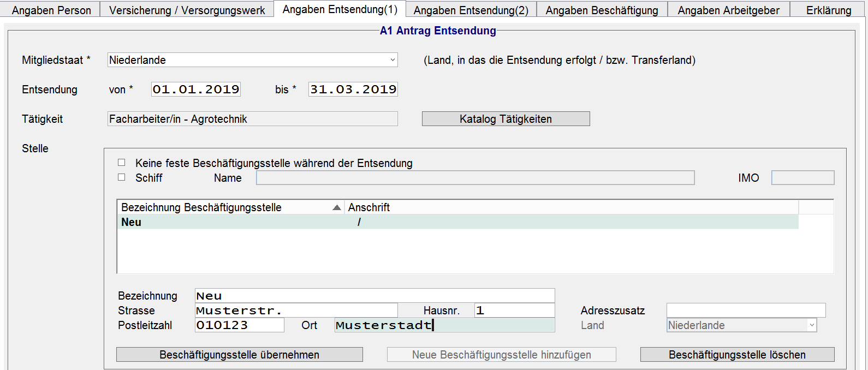868x370 pixels.
Task: Tick the Schiff checkbox
Action: pyautogui.click(x=122, y=177)
